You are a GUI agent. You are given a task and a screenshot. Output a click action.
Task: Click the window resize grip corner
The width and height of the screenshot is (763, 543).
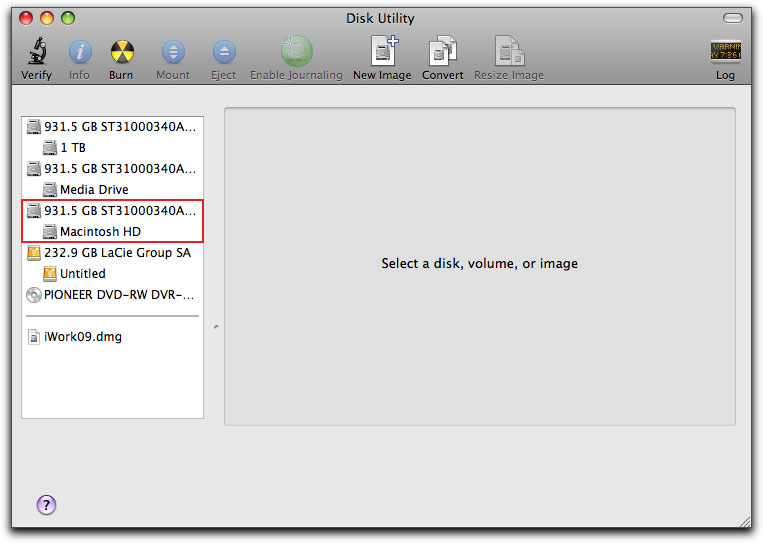(x=745, y=522)
